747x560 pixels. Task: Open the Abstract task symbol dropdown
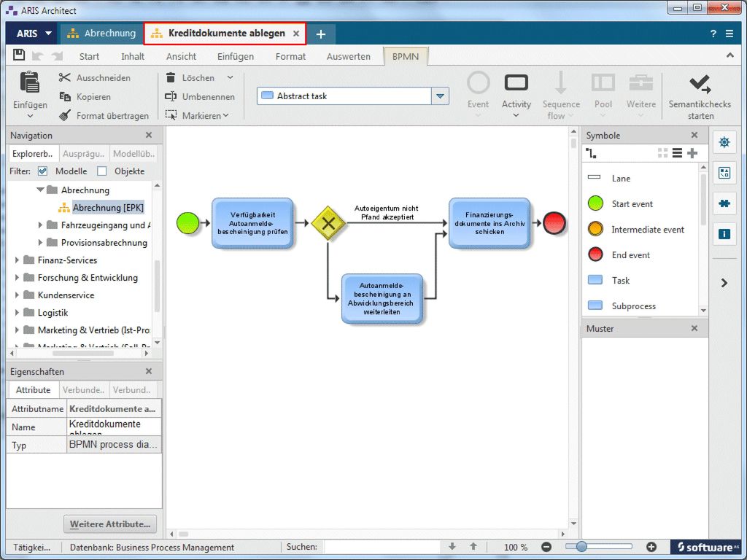click(440, 96)
